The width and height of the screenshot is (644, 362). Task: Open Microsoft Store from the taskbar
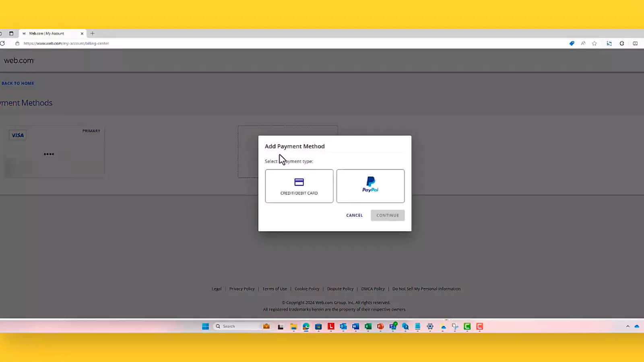[318, 327]
